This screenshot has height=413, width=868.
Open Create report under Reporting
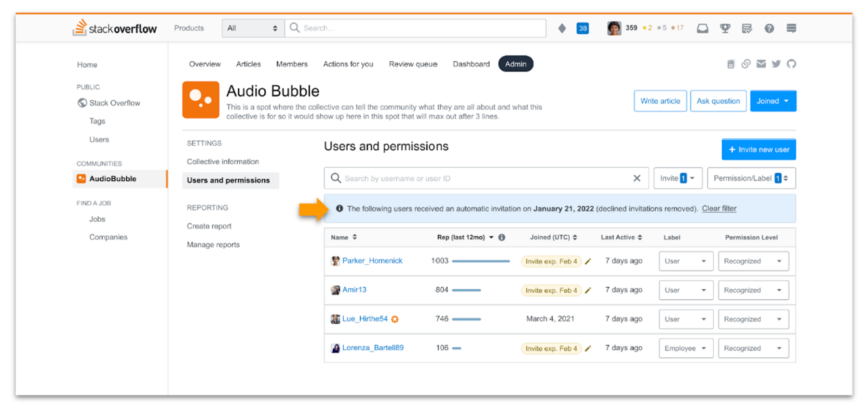coord(209,226)
